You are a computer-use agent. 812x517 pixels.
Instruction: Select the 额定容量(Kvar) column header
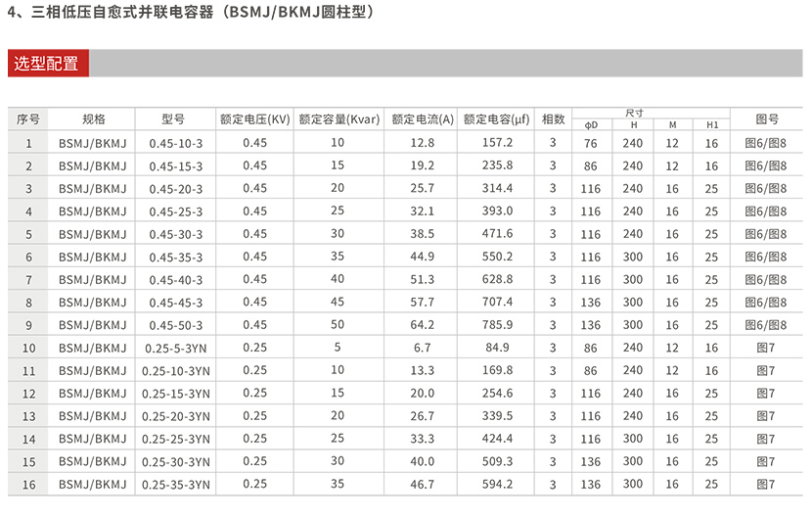(338, 118)
